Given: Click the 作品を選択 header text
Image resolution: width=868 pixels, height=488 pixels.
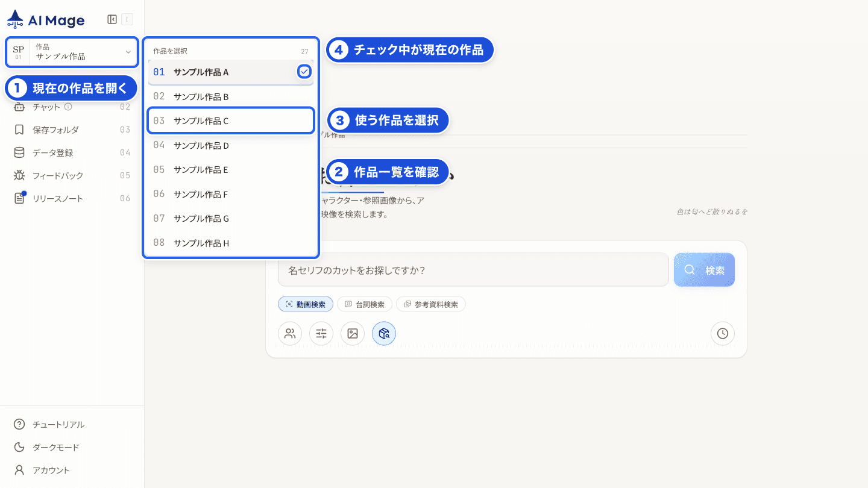Looking at the screenshot, I should point(171,51).
